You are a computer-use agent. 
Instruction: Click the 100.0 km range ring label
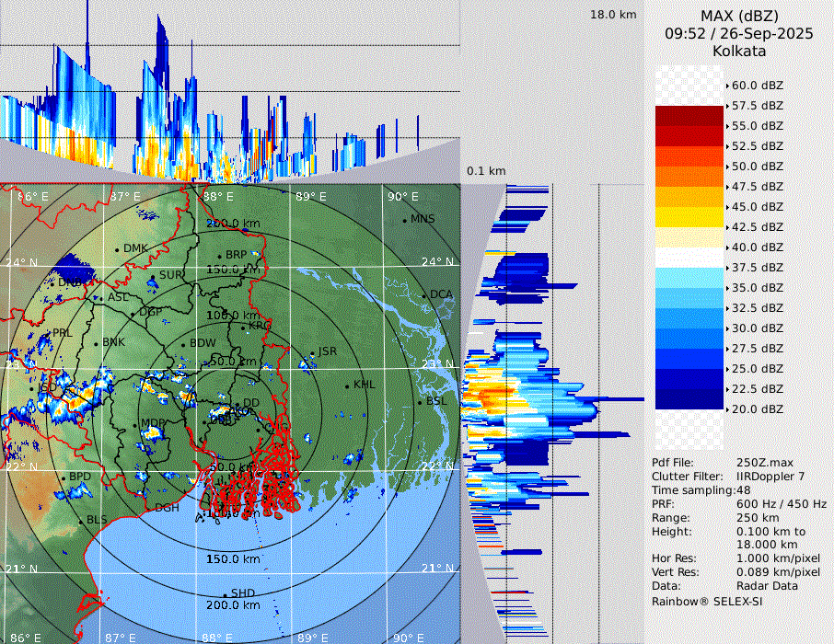[231, 316]
